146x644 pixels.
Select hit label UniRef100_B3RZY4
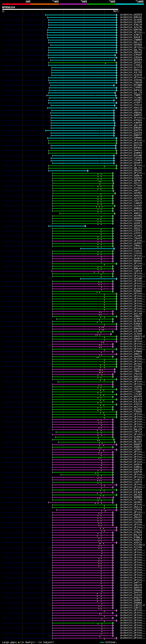pyautogui.click(x=131, y=490)
